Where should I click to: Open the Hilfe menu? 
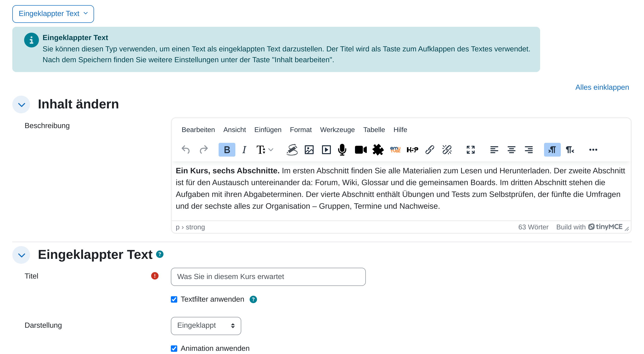400,130
